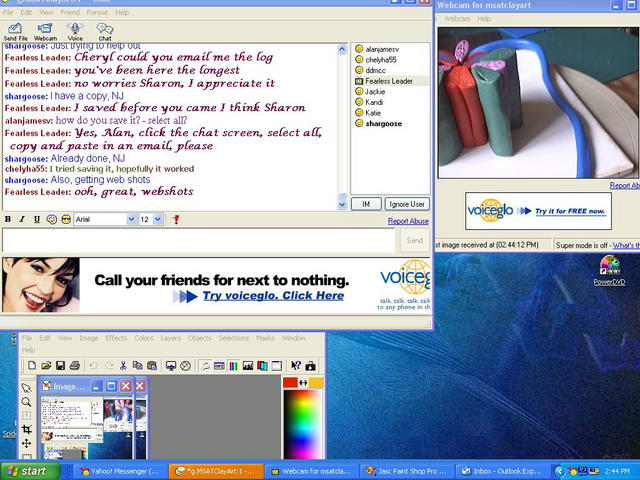This screenshot has height=480, width=640.
Task: Switch to Yahoo! Messenger taskbar button
Action: pyautogui.click(x=120, y=471)
